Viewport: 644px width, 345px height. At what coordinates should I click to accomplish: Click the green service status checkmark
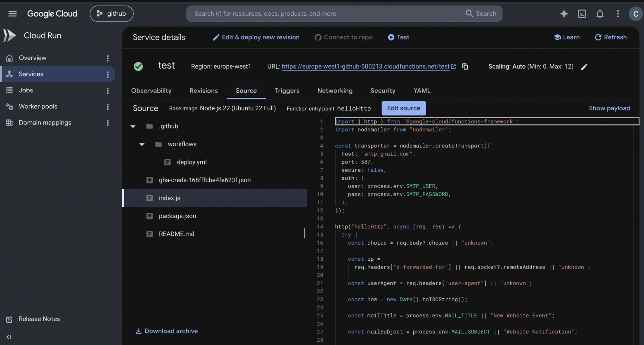pyautogui.click(x=138, y=66)
